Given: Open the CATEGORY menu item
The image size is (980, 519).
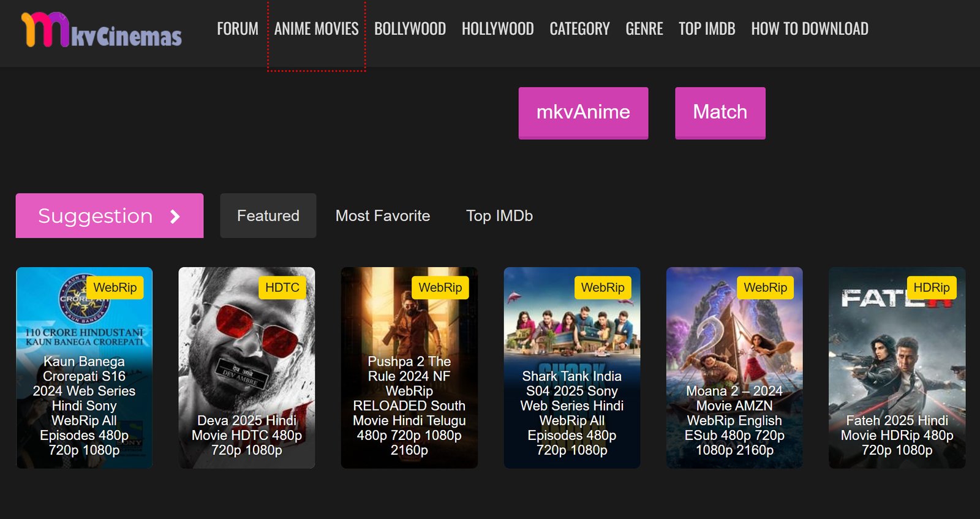Looking at the screenshot, I should point(579,29).
